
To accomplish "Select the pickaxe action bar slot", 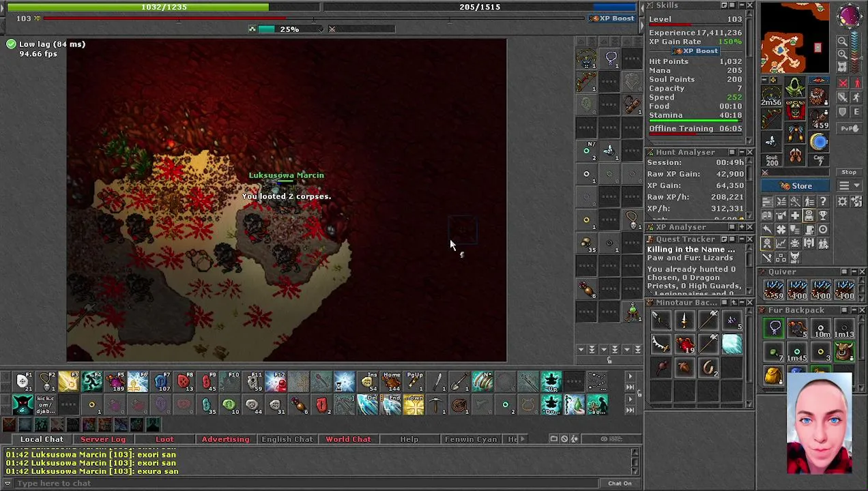I will pos(437,405).
